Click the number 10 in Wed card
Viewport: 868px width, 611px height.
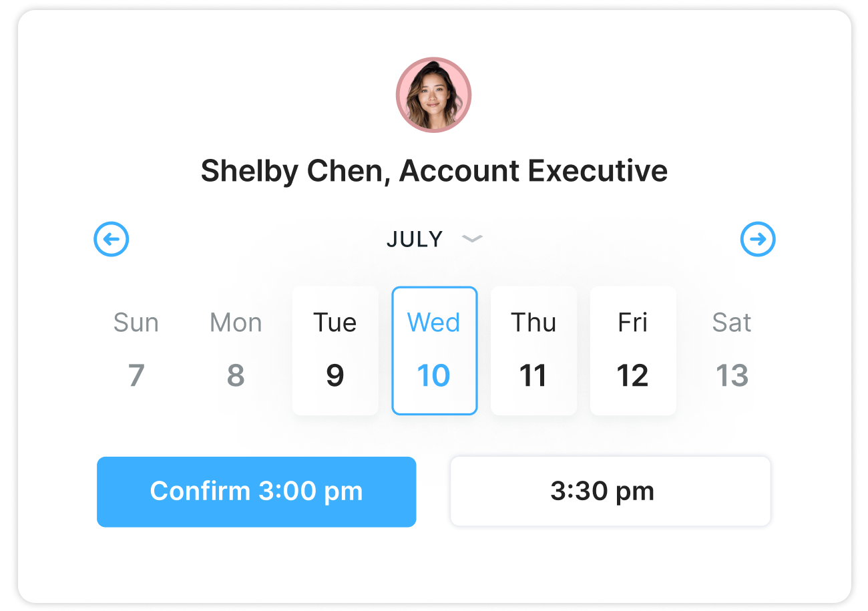(x=434, y=376)
